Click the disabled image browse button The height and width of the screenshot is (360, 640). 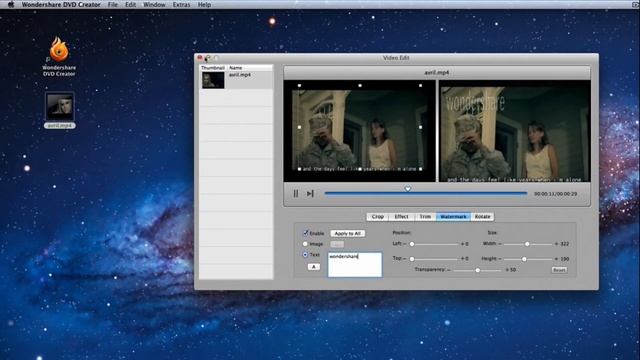337,244
